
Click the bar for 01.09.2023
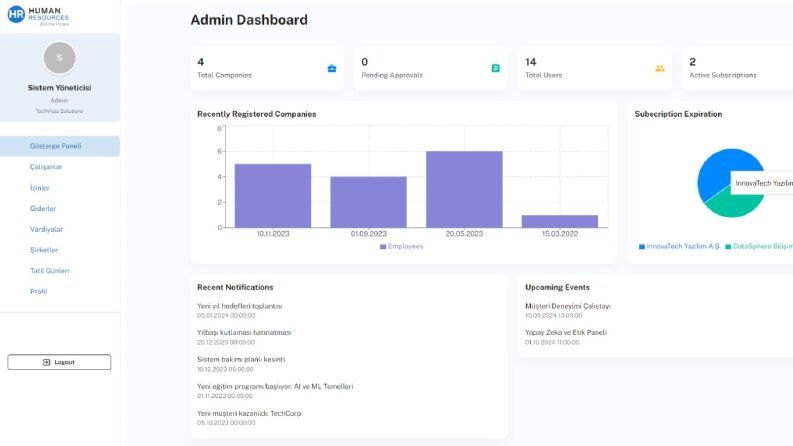click(369, 202)
